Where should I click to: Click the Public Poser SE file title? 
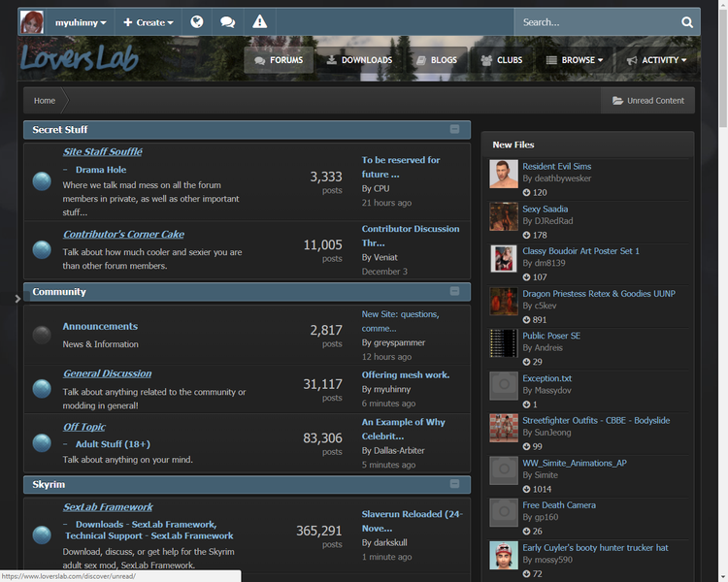point(551,336)
